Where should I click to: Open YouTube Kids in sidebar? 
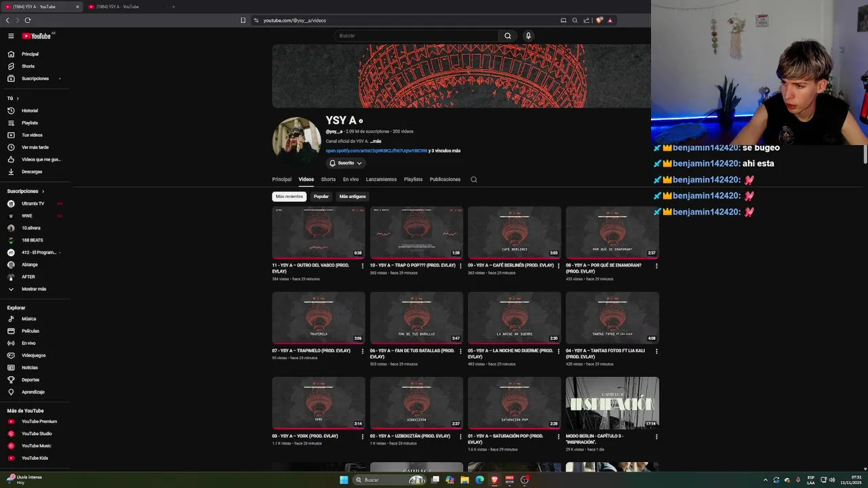[x=35, y=458]
